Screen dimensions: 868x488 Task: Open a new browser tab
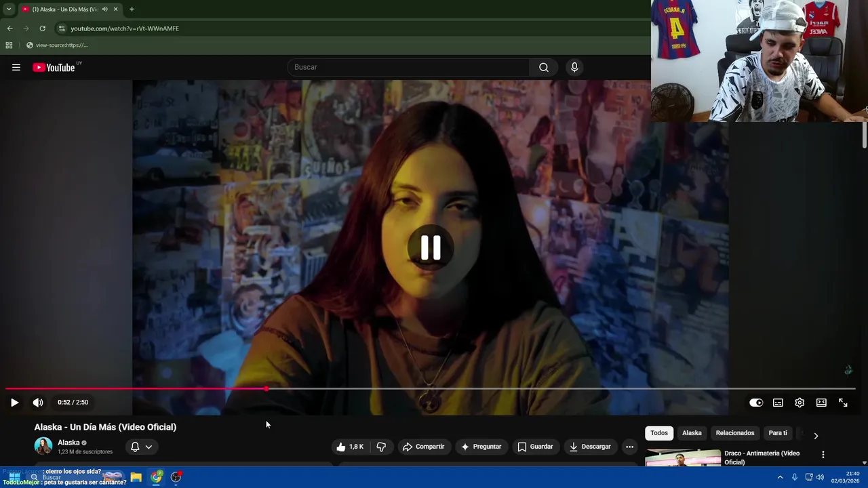(132, 9)
